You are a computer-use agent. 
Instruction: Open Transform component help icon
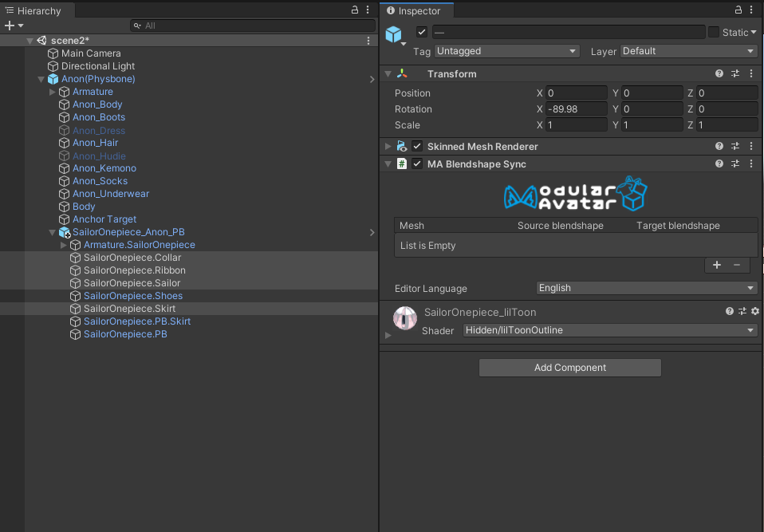[x=719, y=73]
